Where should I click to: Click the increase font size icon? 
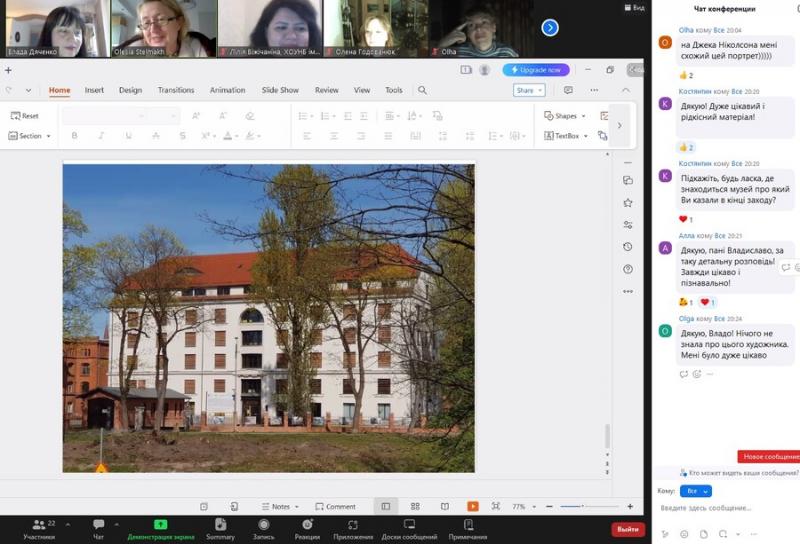tap(196, 116)
